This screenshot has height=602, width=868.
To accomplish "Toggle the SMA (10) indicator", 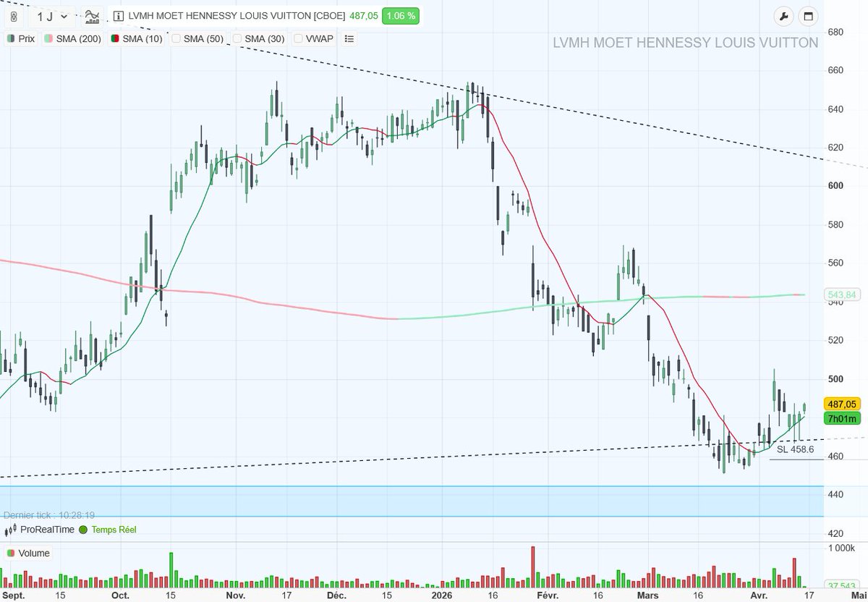I will (136, 38).
